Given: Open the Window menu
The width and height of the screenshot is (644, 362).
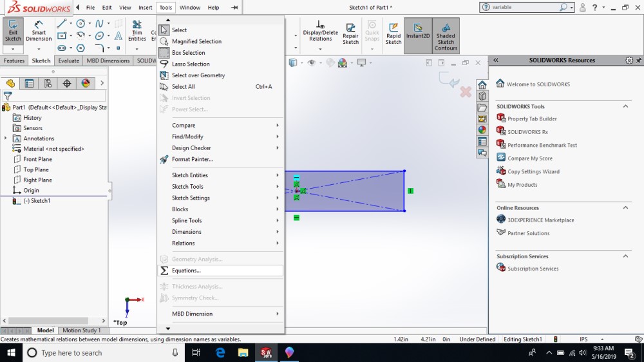Looking at the screenshot, I should pos(190,7).
